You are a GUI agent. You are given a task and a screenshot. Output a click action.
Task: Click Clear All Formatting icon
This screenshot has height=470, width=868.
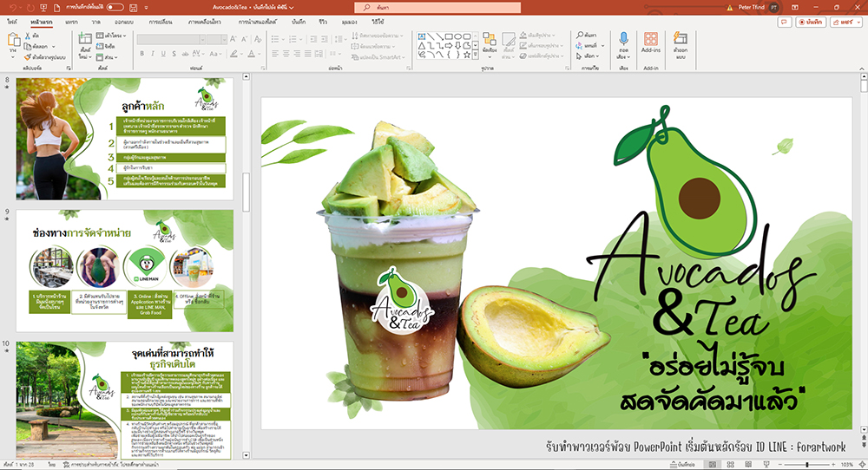coord(258,39)
